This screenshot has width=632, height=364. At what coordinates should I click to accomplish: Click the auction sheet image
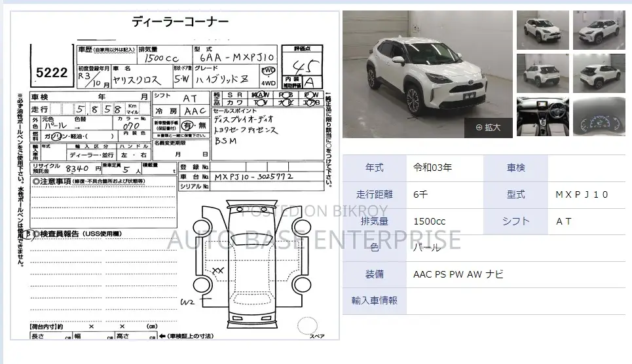(x=175, y=175)
